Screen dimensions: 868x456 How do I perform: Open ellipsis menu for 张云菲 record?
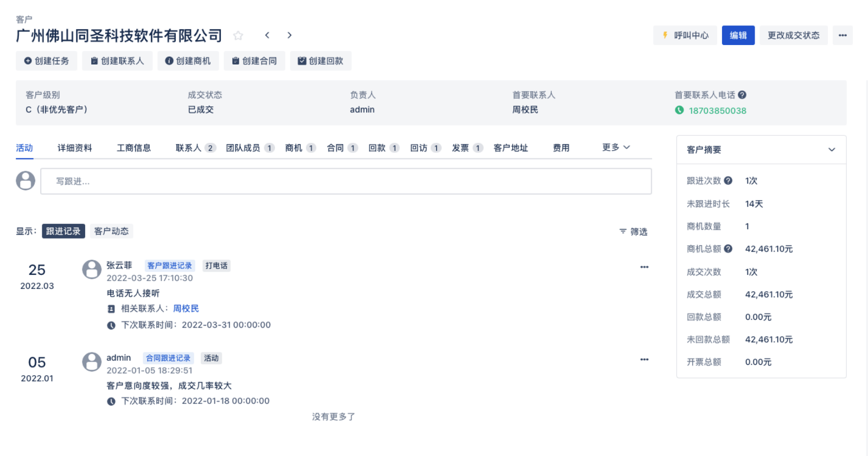tap(644, 267)
